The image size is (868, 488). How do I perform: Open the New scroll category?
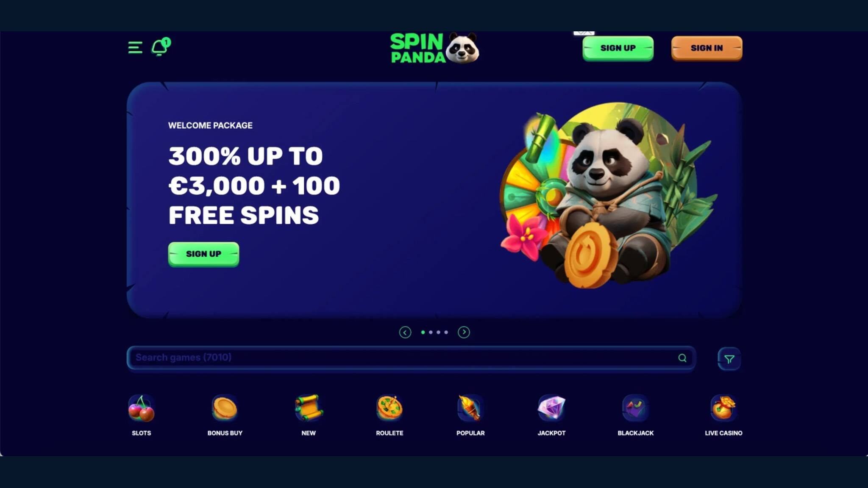coord(309,415)
